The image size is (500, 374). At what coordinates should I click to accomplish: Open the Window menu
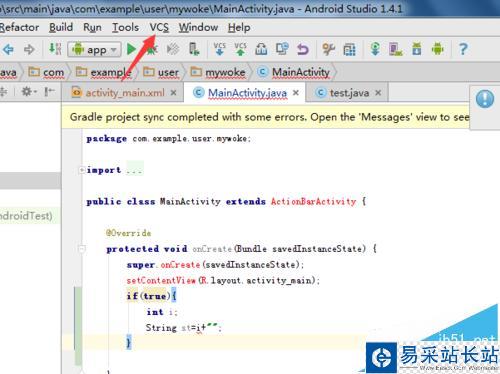[x=198, y=27]
